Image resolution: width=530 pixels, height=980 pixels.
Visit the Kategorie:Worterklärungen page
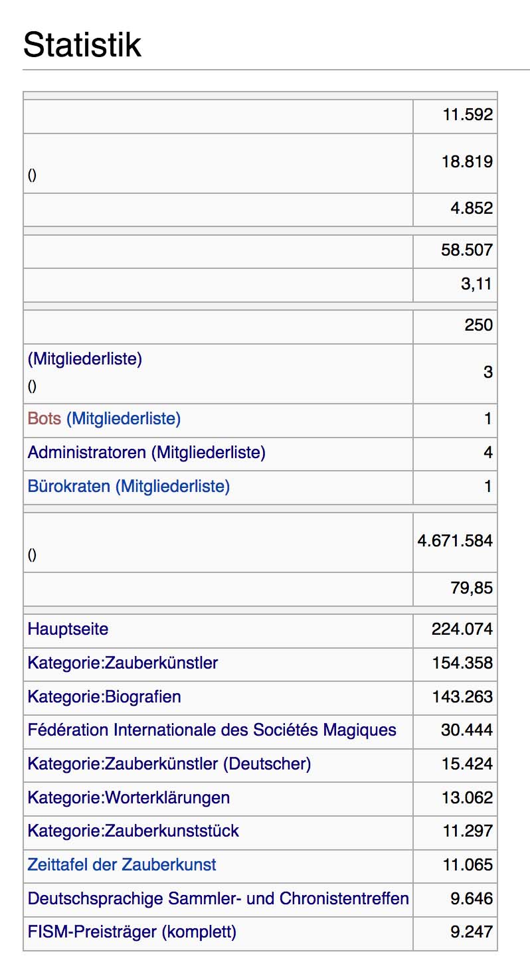pos(129,797)
